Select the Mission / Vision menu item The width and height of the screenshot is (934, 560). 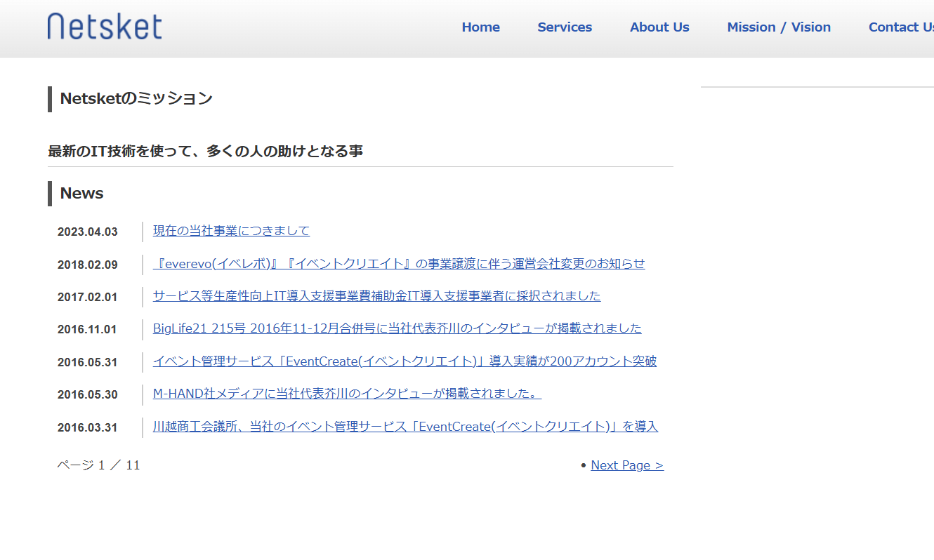(x=778, y=27)
